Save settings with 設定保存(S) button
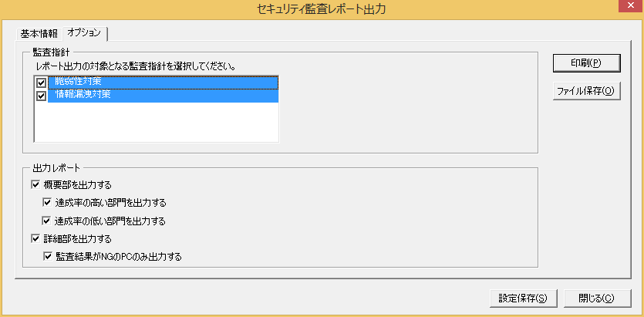The height and width of the screenshot is (317, 644). [522, 298]
